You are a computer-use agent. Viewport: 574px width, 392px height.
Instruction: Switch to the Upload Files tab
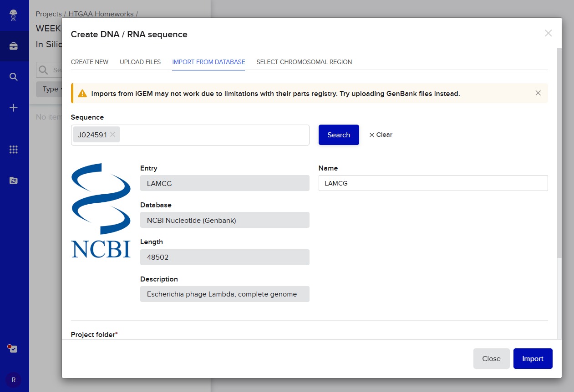tap(140, 62)
